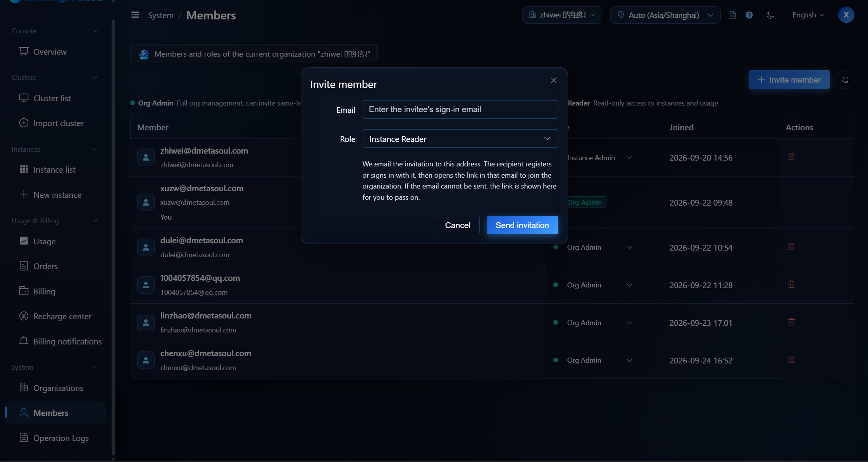
Task: Open Recharge center in the sidebar
Action: 55,317
